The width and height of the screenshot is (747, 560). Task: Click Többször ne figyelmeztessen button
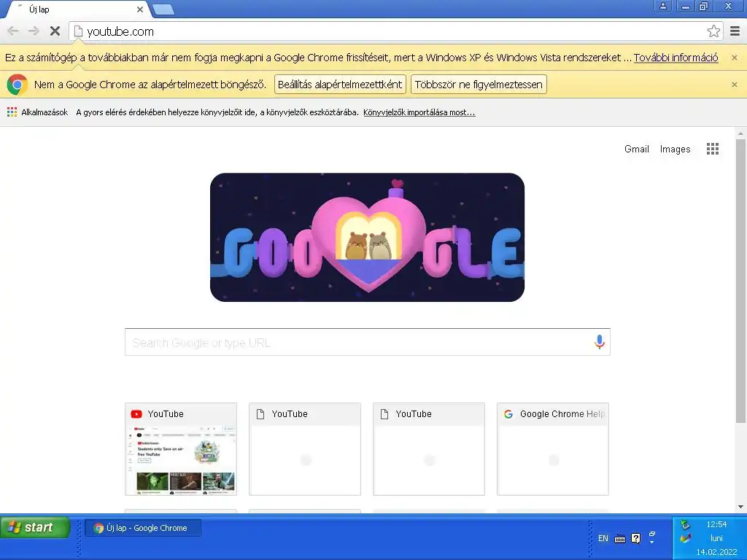(479, 85)
